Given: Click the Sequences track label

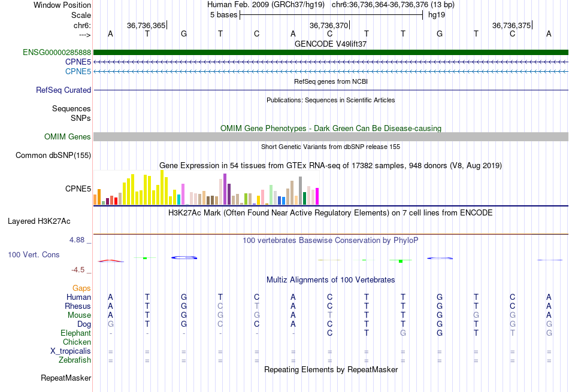Looking at the screenshot, I should pyautogui.click(x=71, y=108).
